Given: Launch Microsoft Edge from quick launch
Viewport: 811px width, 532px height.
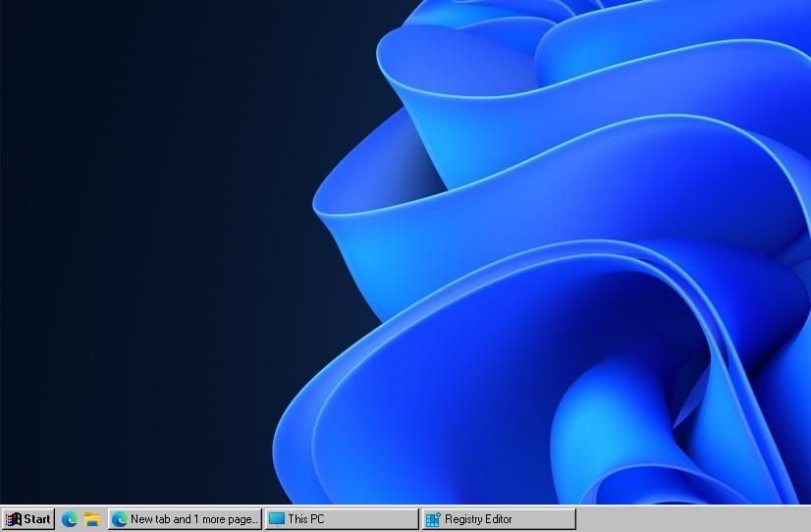Looking at the screenshot, I should [70, 519].
